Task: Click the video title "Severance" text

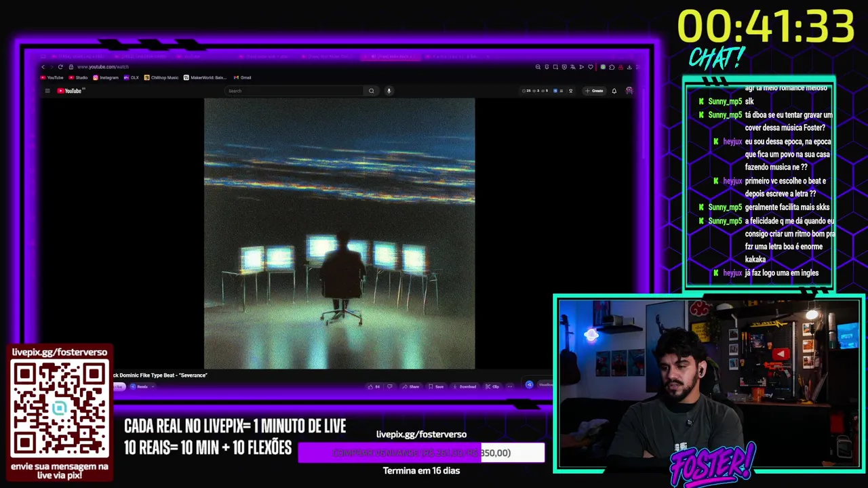Action: point(194,375)
